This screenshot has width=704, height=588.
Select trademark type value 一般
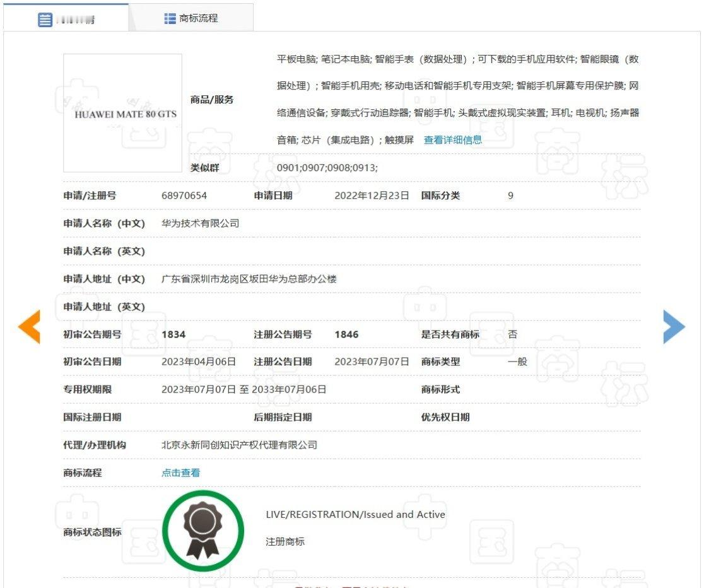[x=518, y=362]
